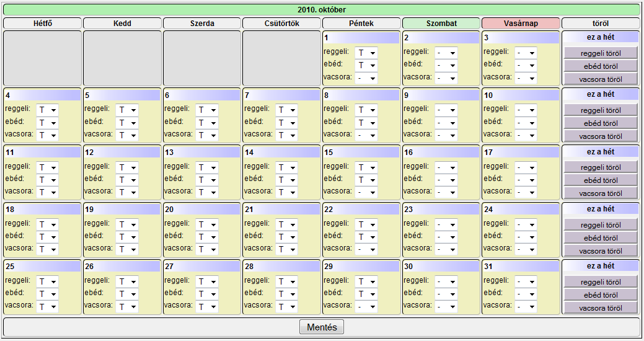Click the Szerda column header
The width and height of the screenshot is (644, 341).
[x=201, y=24]
